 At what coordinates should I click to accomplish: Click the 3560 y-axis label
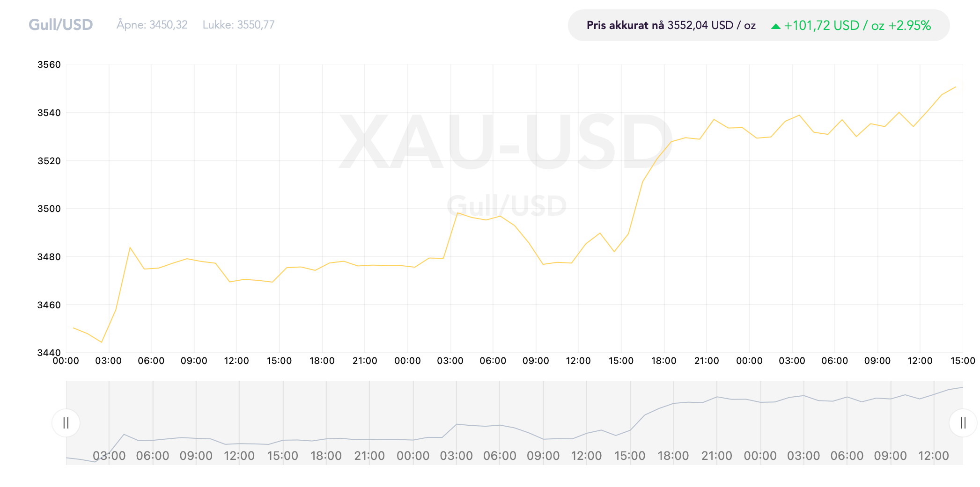click(49, 65)
